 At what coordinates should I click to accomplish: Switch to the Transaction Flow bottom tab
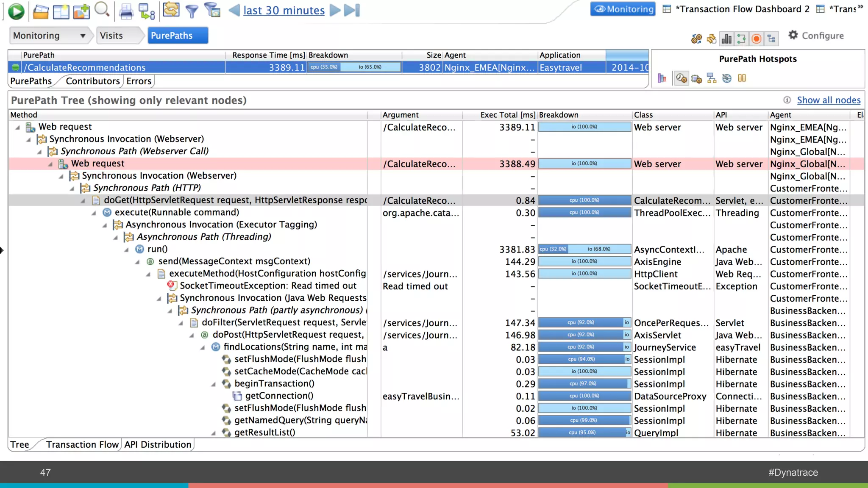[x=82, y=444]
